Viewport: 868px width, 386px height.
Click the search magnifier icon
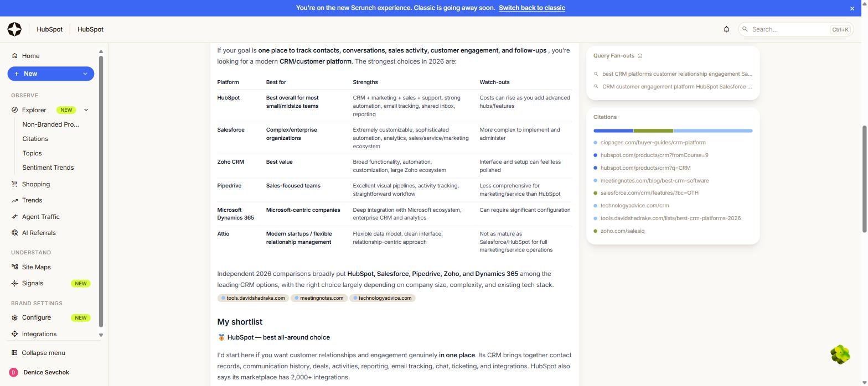(745, 29)
